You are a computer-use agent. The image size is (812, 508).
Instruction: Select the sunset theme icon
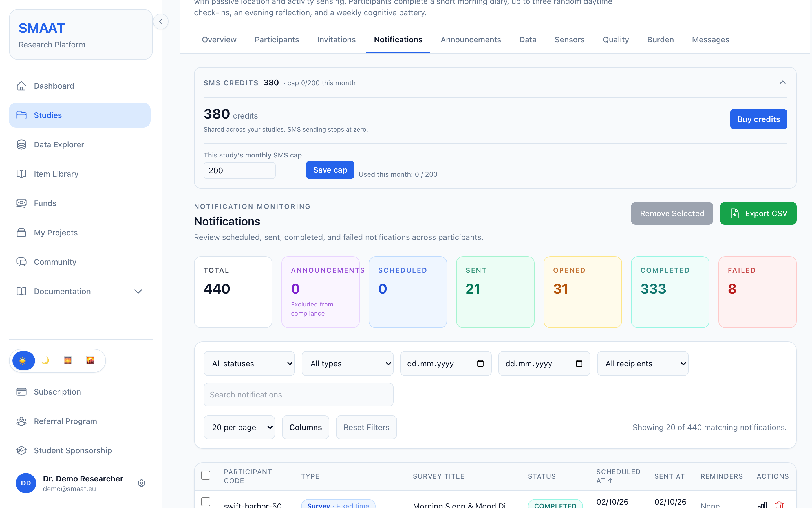click(x=68, y=361)
